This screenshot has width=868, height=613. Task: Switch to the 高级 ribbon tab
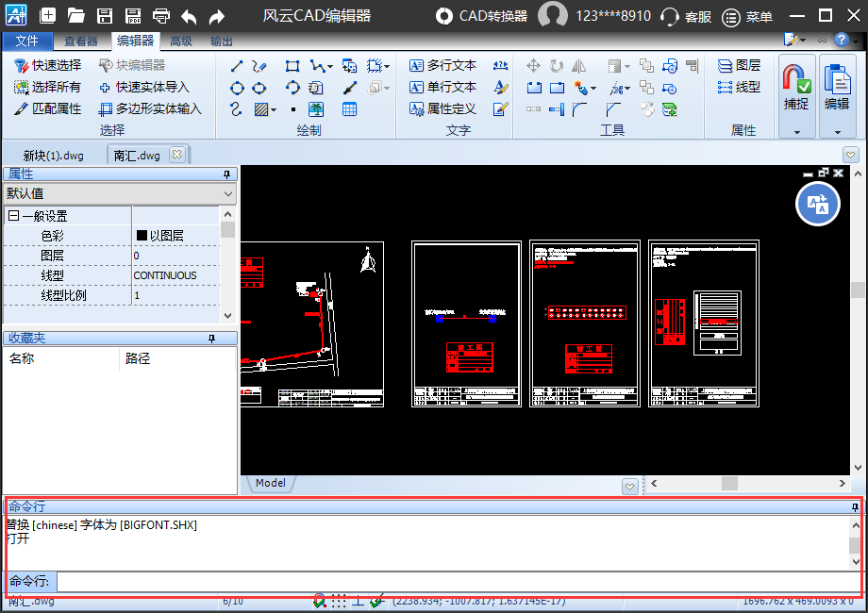(181, 41)
